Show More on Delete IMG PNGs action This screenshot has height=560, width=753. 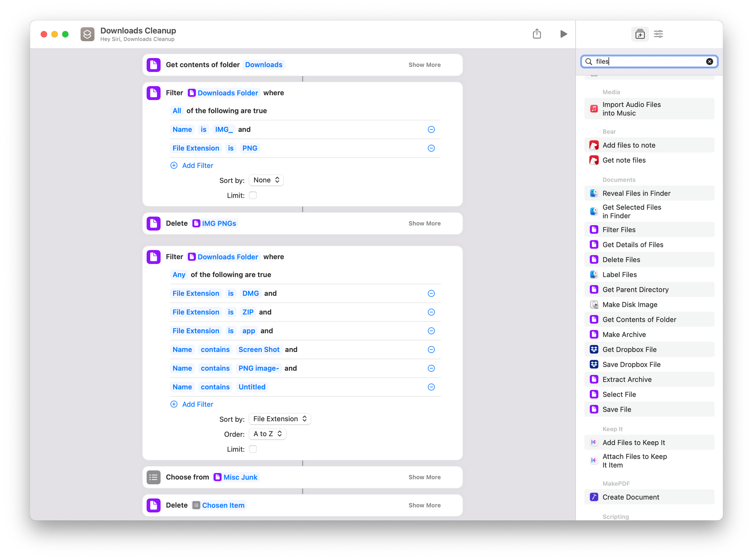(x=424, y=223)
